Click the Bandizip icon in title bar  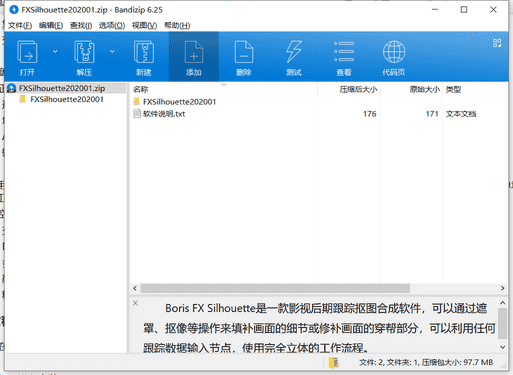tap(14, 10)
